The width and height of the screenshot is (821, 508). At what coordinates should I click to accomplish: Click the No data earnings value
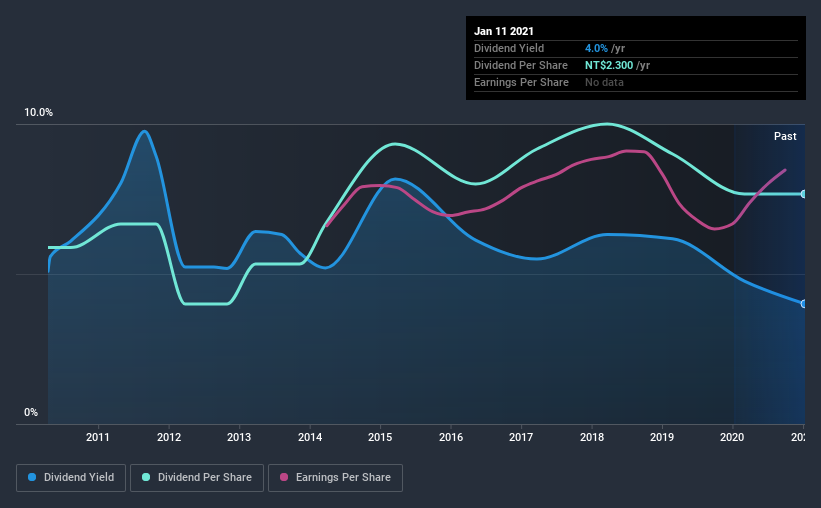604,82
